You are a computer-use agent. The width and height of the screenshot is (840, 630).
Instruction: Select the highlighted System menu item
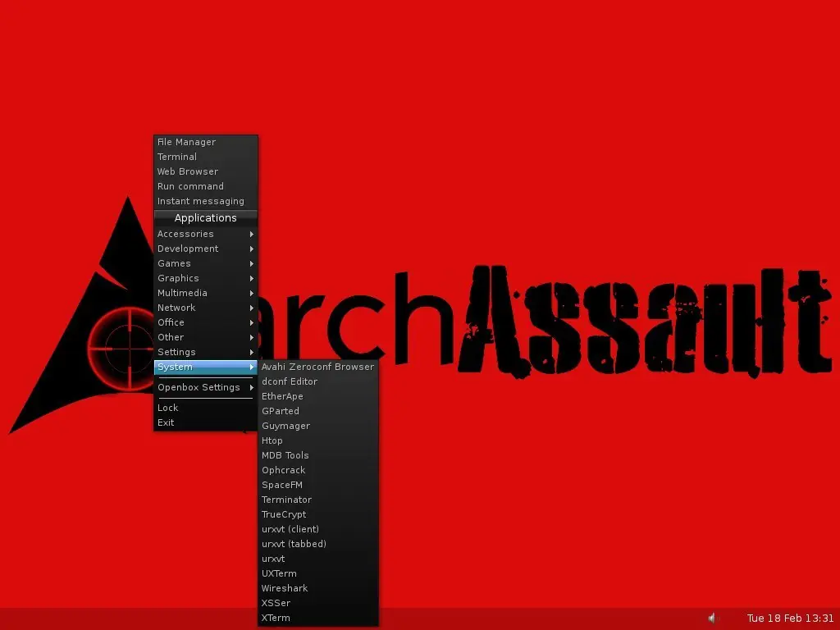pos(206,367)
